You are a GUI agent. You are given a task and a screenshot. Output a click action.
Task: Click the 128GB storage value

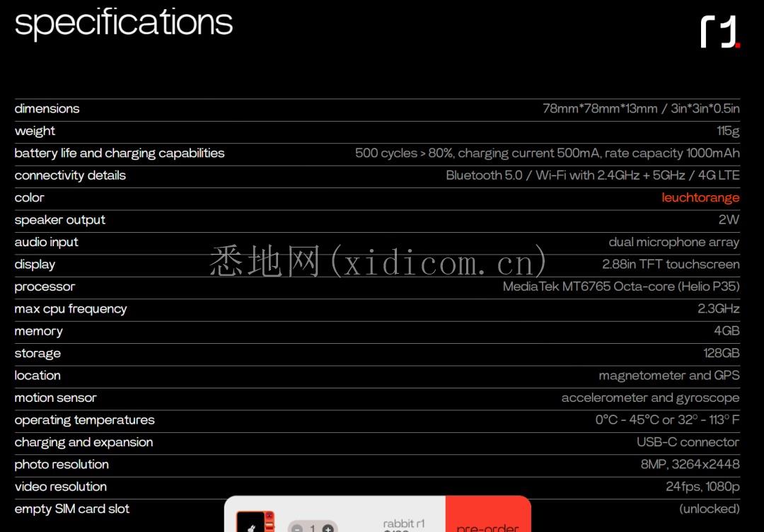coord(721,354)
